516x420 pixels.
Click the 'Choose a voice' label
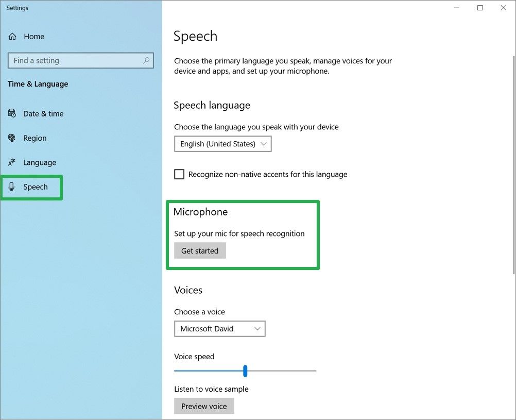click(x=199, y=312)
